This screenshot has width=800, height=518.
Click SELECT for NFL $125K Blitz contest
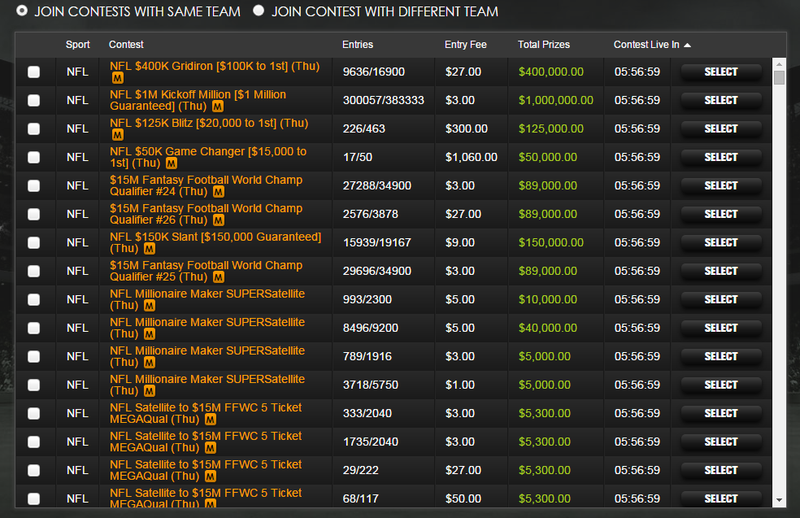tap(721, 129)
